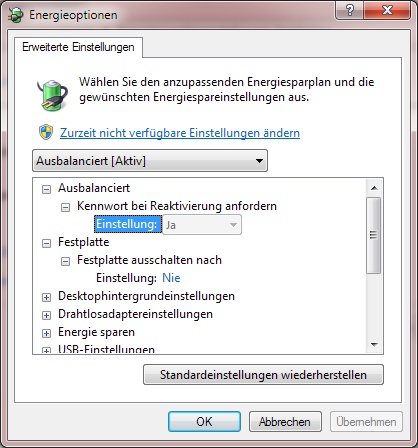Click the Nie hard disk setting value

[171, 278]
